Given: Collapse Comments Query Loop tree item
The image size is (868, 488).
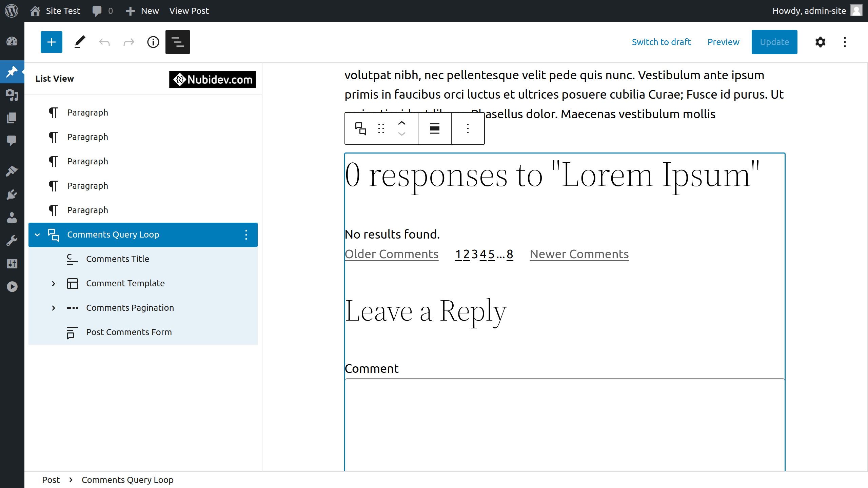Looking at the screenshot, I should [x=37, y=235].
